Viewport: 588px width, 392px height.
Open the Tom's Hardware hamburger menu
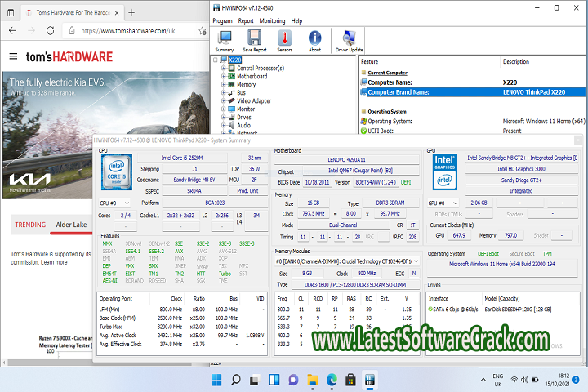point(13,56)
